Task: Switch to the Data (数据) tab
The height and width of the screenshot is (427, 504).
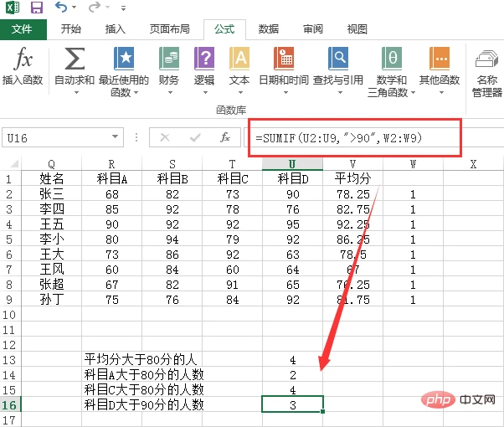Action: click(269, 29)
